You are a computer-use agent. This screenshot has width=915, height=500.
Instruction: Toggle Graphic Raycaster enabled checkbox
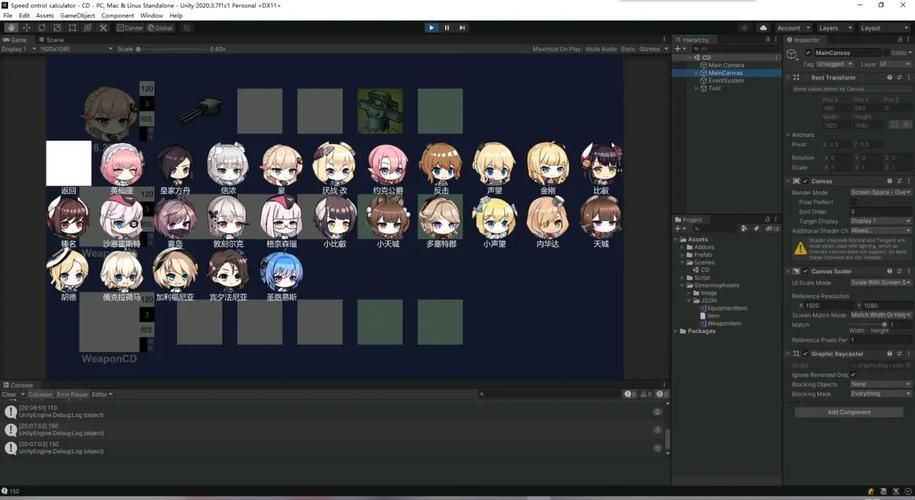click(x=805, y=354)
